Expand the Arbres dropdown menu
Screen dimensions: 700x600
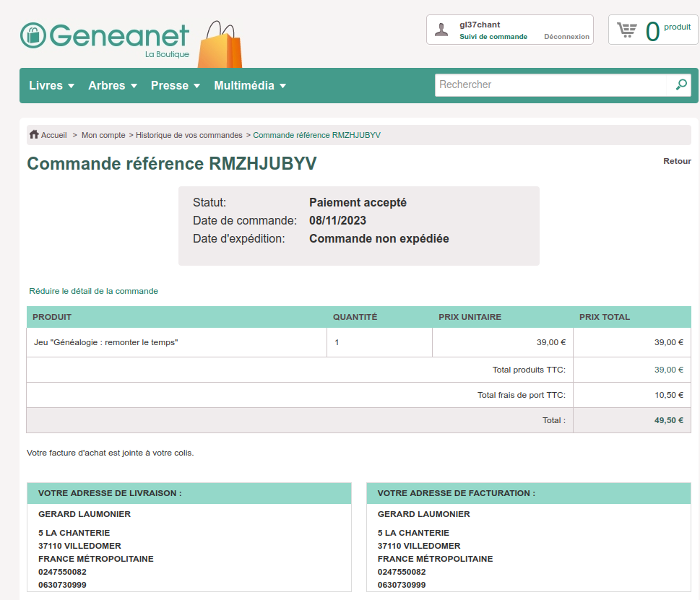(112, 86)
